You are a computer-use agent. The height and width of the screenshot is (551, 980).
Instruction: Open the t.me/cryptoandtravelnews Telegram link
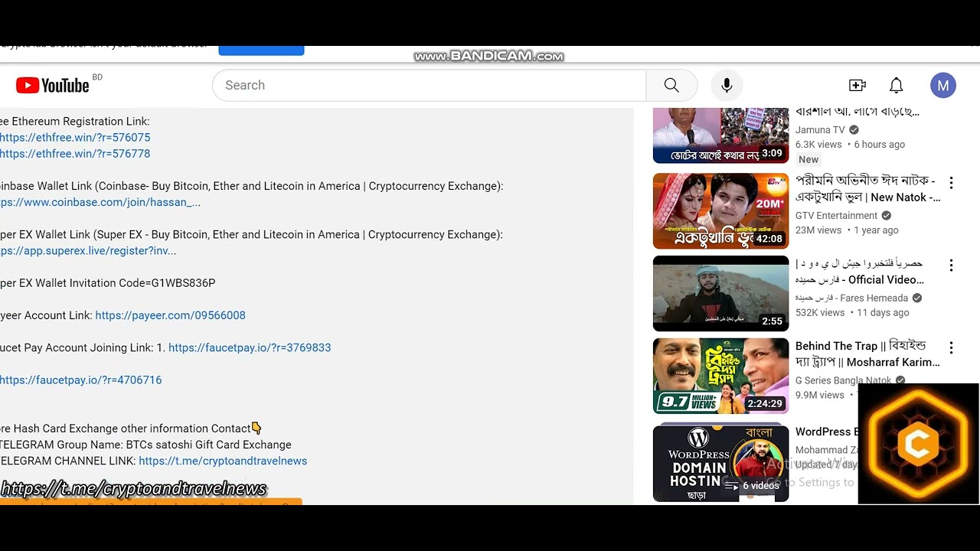[x=223, y=461]
